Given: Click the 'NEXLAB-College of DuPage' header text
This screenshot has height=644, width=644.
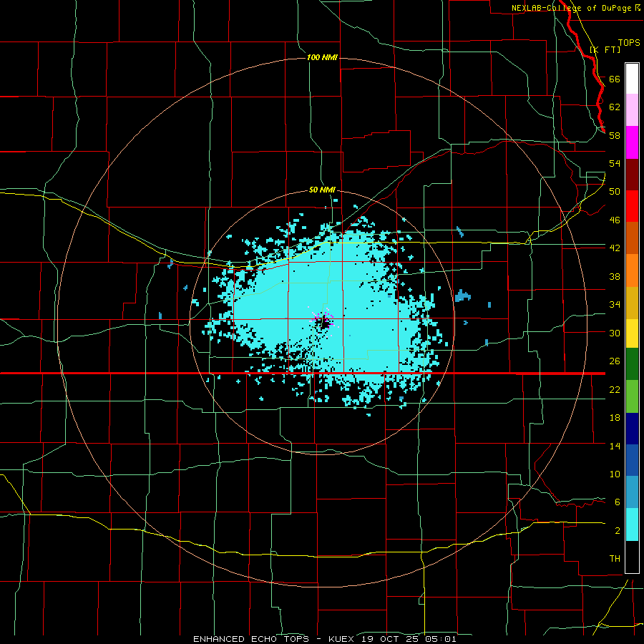Looking at the screenshot, I should click(x=571, y=8).
